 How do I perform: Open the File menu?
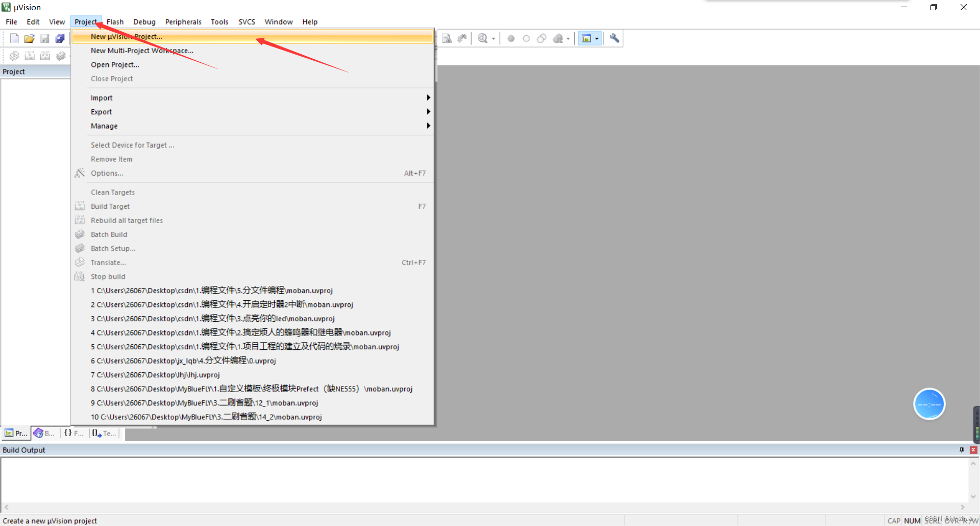pyautogui.click(x=11, y=22)
